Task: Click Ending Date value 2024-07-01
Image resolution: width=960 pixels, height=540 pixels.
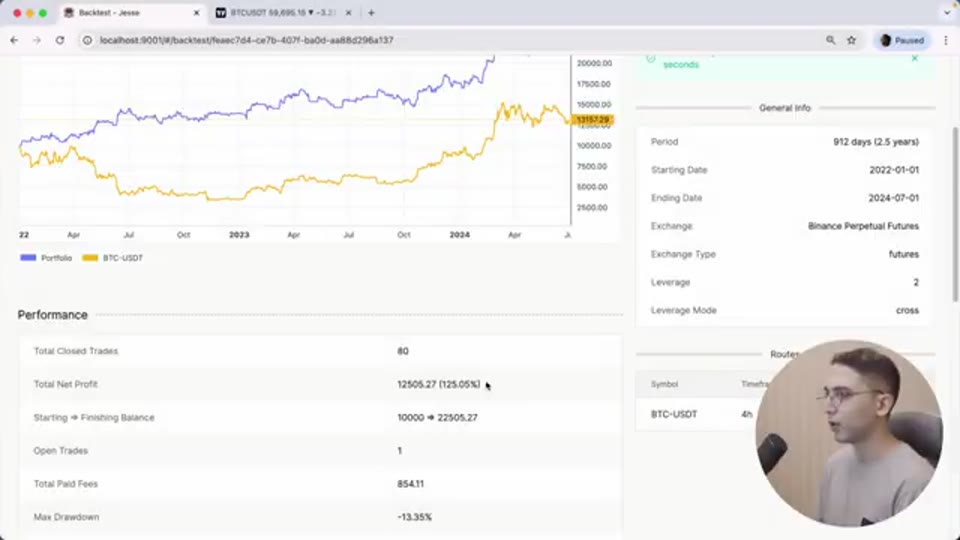Action: point(894,198)
